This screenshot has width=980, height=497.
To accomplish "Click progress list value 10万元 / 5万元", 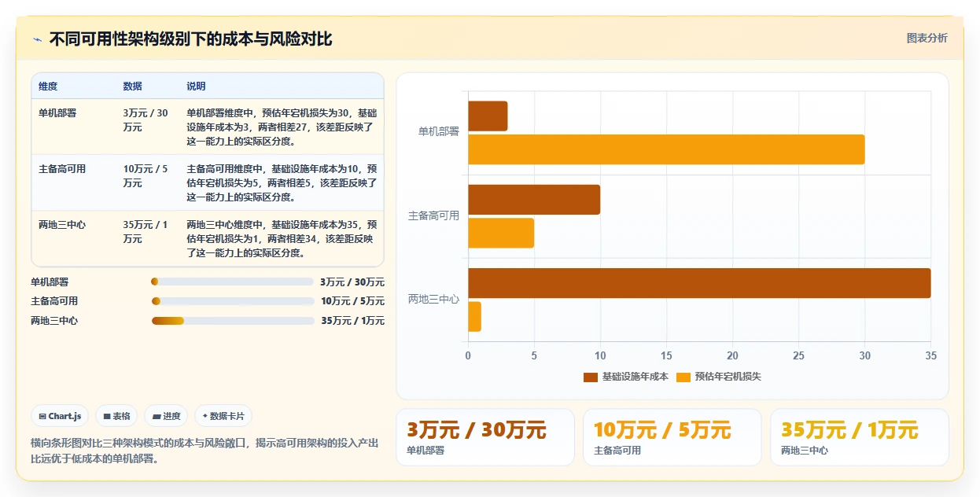I will pos(353,301).
